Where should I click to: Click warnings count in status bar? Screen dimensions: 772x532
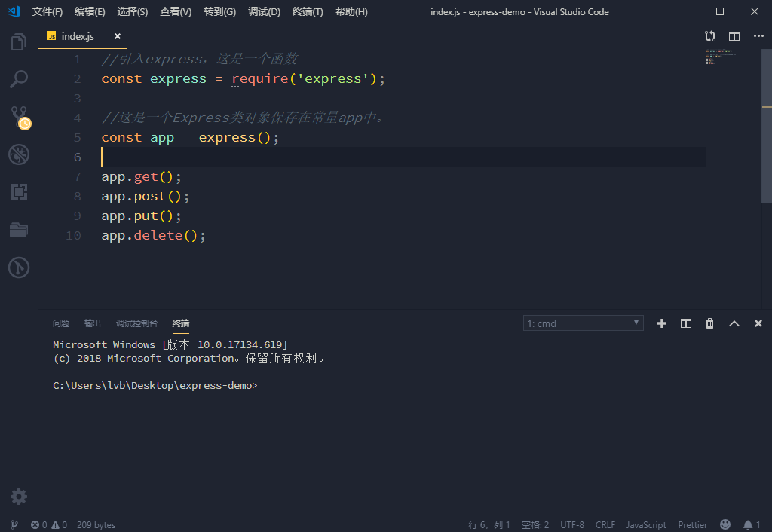pos(59,525)
